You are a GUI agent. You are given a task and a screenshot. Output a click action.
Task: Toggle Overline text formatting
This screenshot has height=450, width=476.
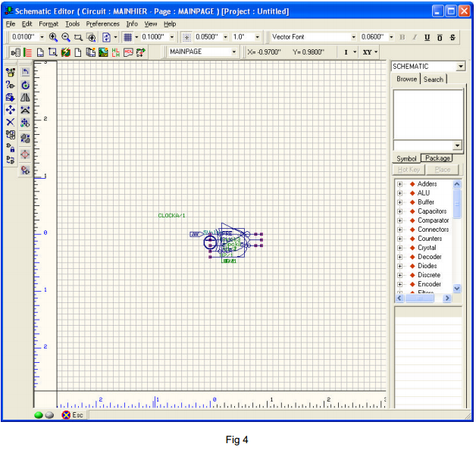tap(440, 37)
